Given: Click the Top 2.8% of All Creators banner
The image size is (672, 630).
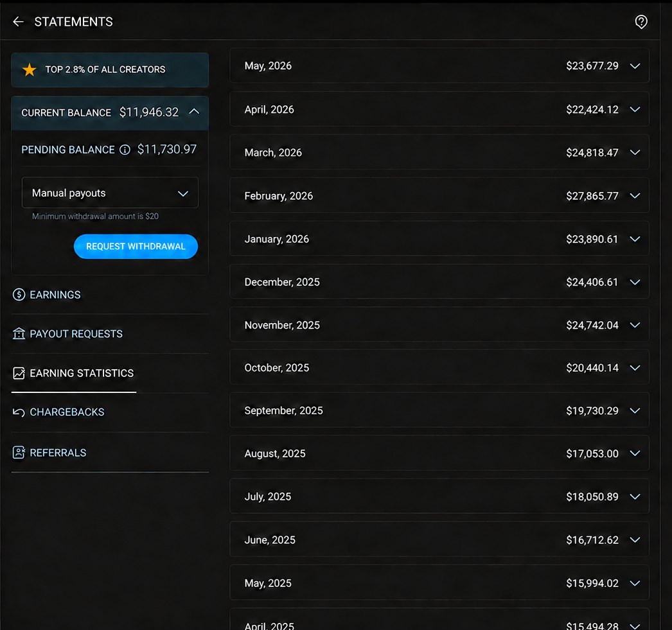Looking at the screenshot, I should coord(110,70).
